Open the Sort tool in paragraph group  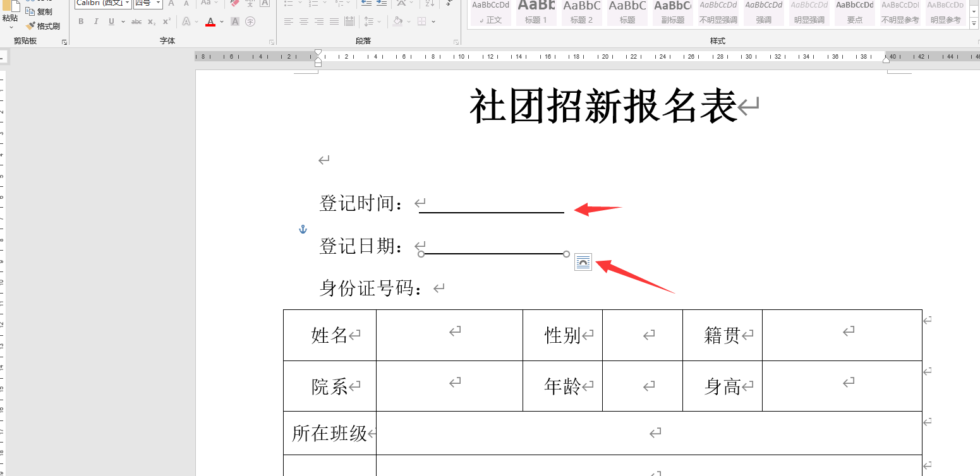pyautogui.click(x=430, y=4)
